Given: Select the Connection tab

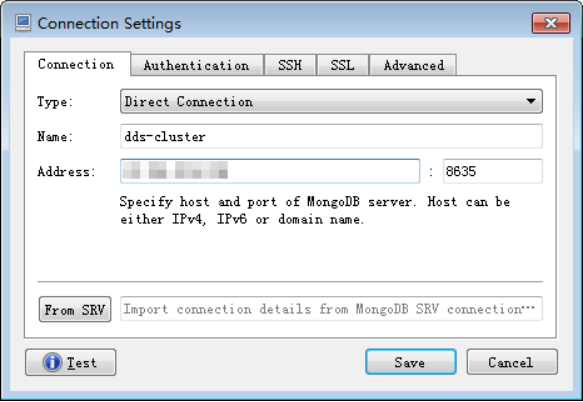Looking at the screenshot, I should pyautogui.click(x=77, y=64).
